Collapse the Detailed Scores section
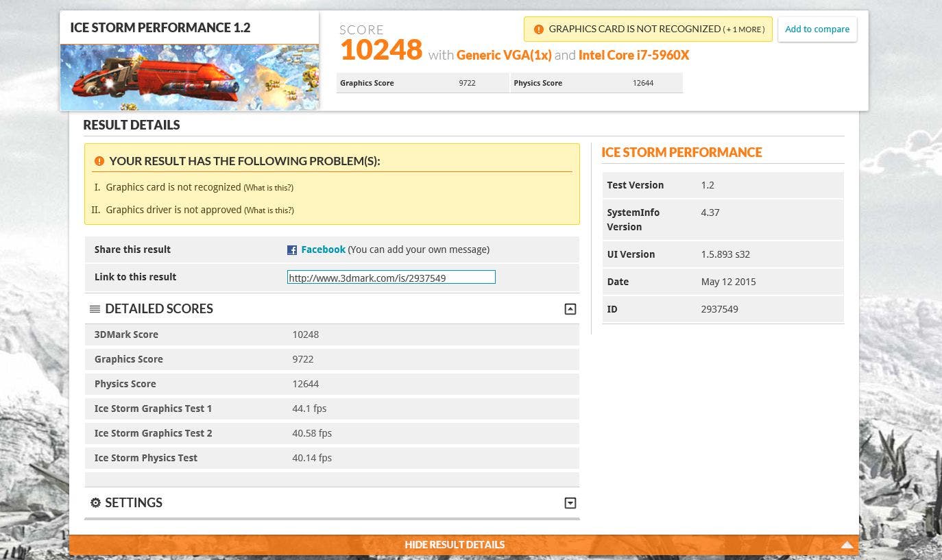The width and height of the screenshot is (942, 560). pyautogui.click(x=570, y=309)
